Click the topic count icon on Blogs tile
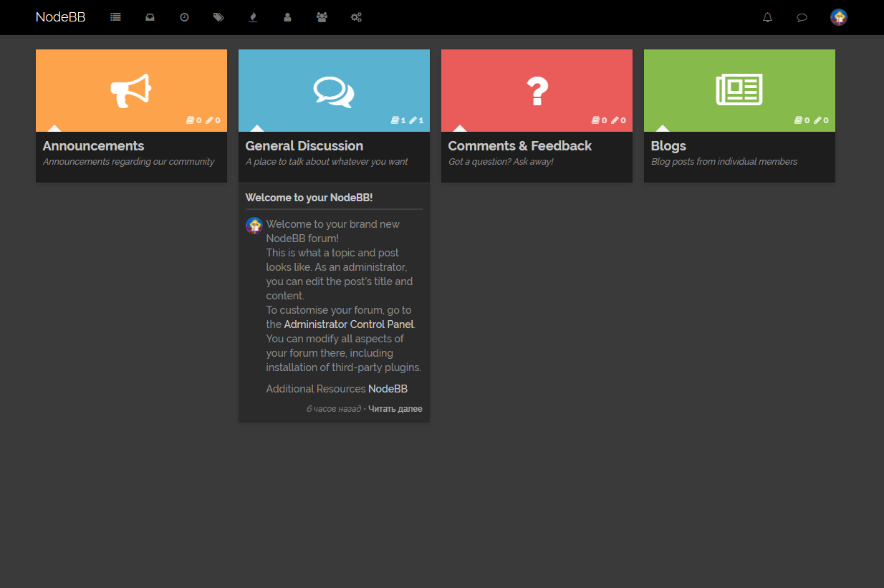 (798, 120)
